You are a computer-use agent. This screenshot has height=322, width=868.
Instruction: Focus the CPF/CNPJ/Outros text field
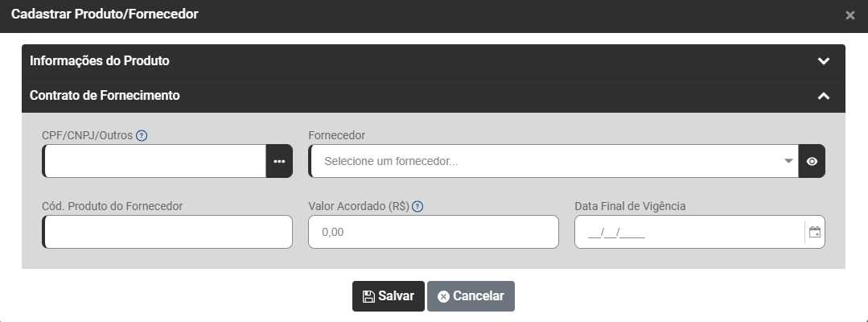(x=154, y=161)
